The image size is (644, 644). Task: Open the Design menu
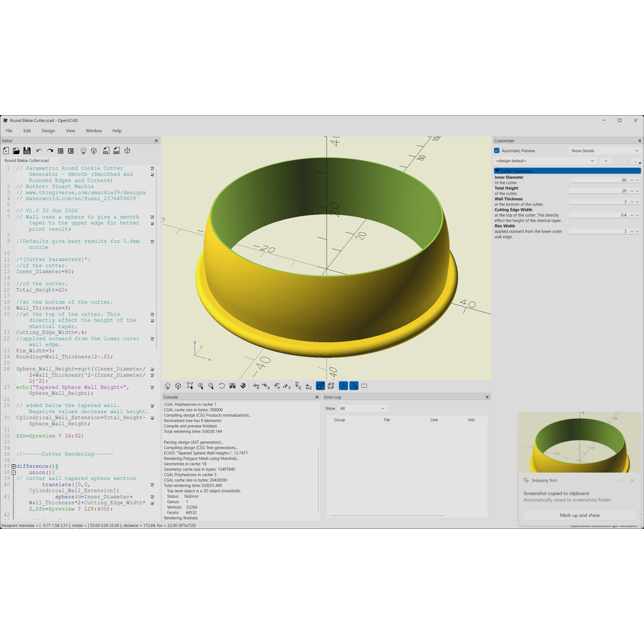48,131
